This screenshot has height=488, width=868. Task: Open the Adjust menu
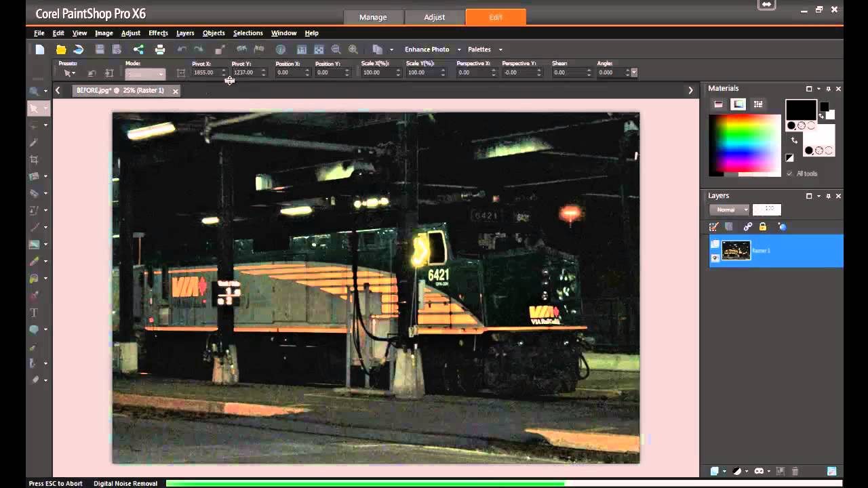pos(131,33)
